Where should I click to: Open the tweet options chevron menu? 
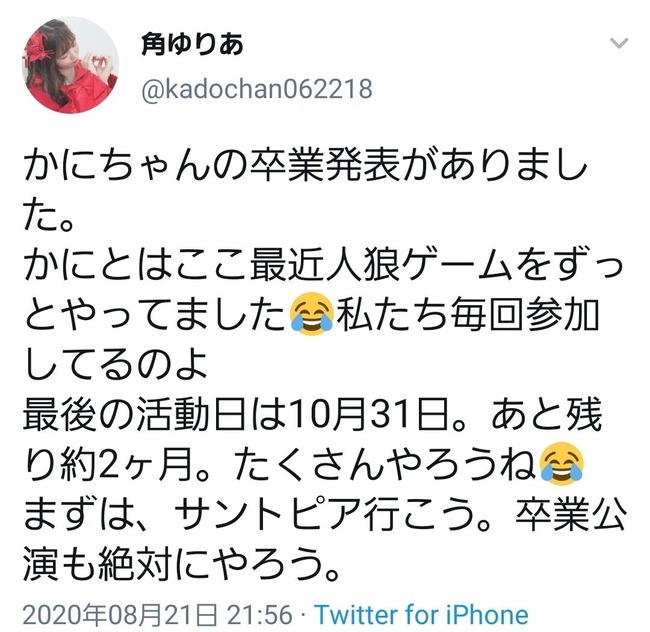tap(619, 43)
